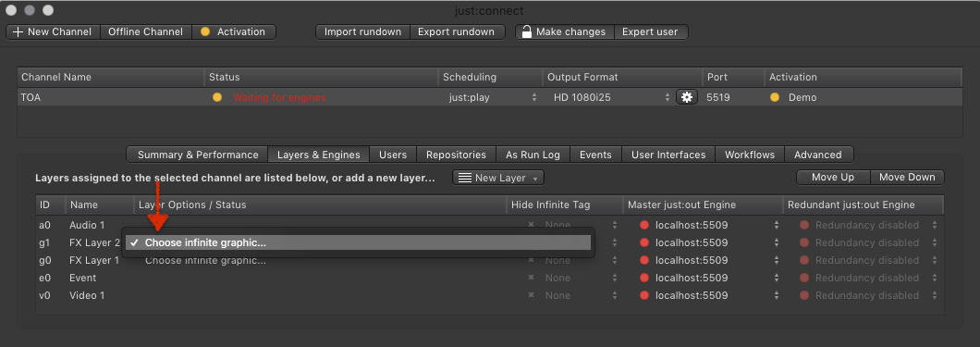
Task: Open the Workflows tab
Action: coord(750,155)
